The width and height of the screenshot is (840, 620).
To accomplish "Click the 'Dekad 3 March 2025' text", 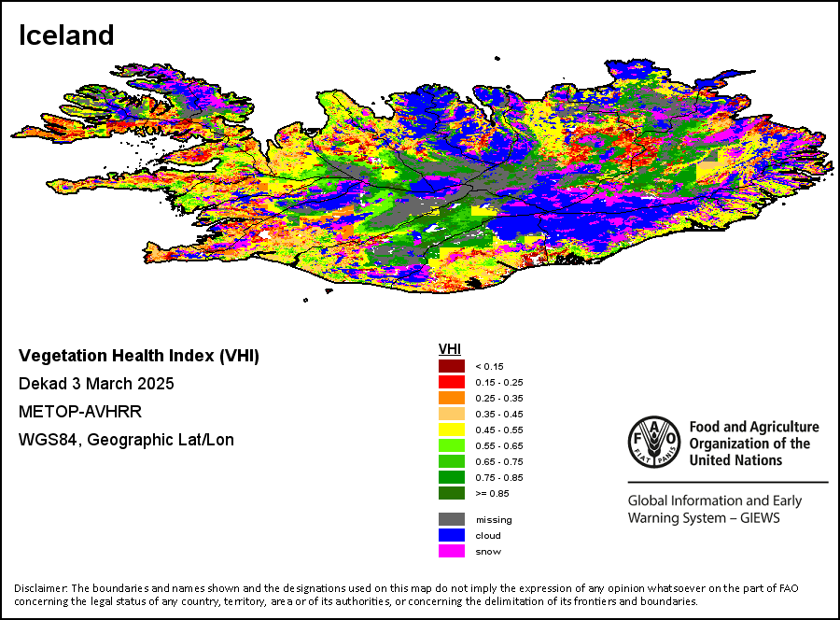I will 96,384.
